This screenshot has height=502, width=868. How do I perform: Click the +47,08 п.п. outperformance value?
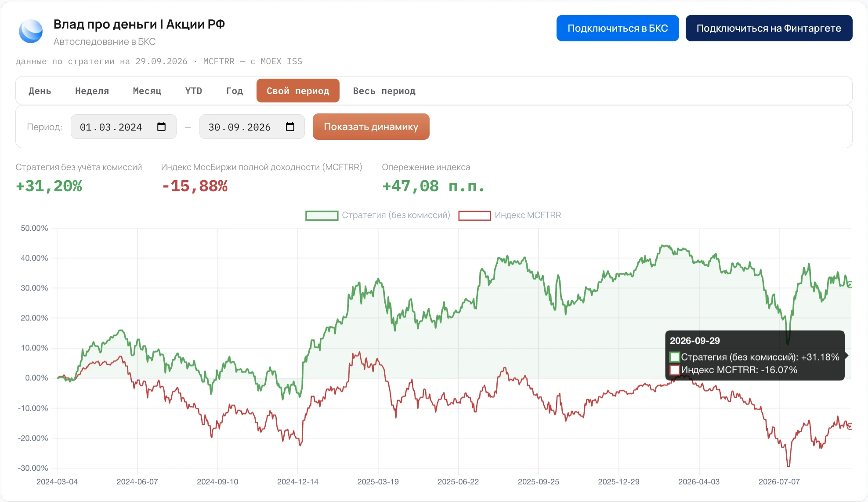click(433, 186)
